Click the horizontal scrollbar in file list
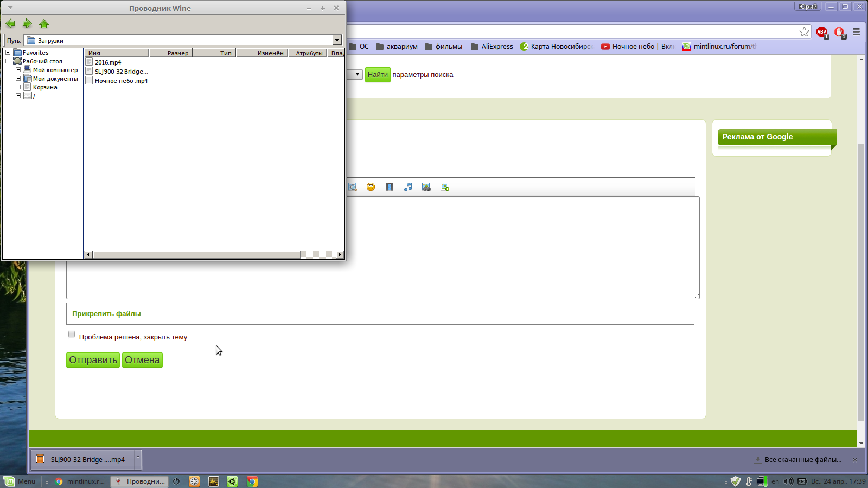 [x=196, y=254]
